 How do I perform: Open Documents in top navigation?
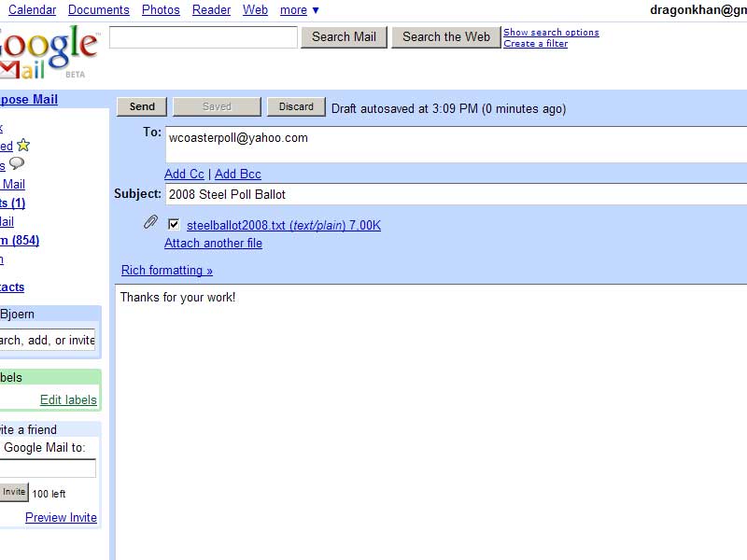point(99,10)
